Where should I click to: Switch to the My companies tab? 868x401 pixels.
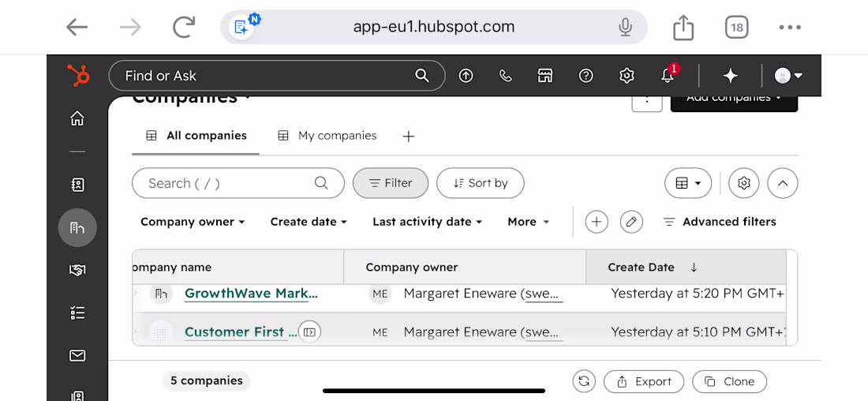point(327,136)
